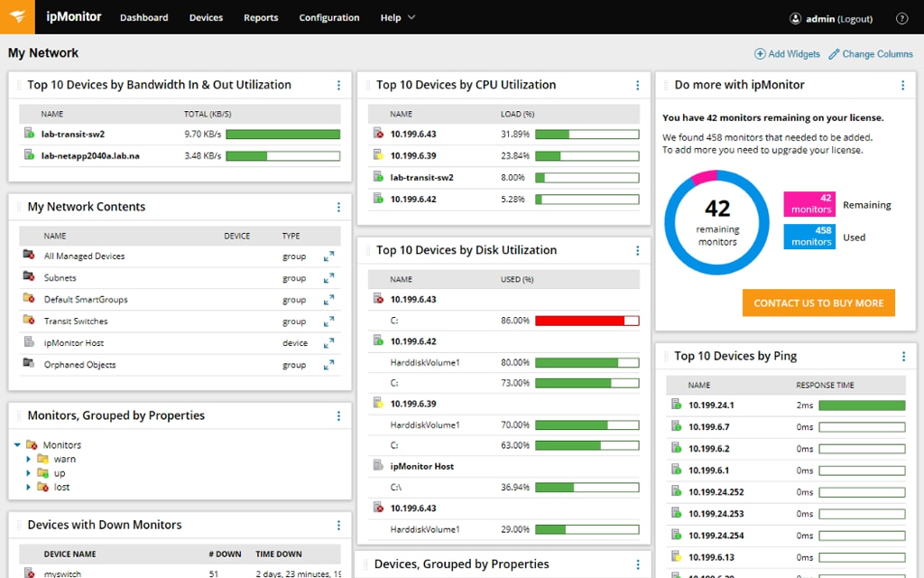The width and height of the screenshot is (924, 578).
Task: Click the external-link icon next to Subnets
Action: 328,277
